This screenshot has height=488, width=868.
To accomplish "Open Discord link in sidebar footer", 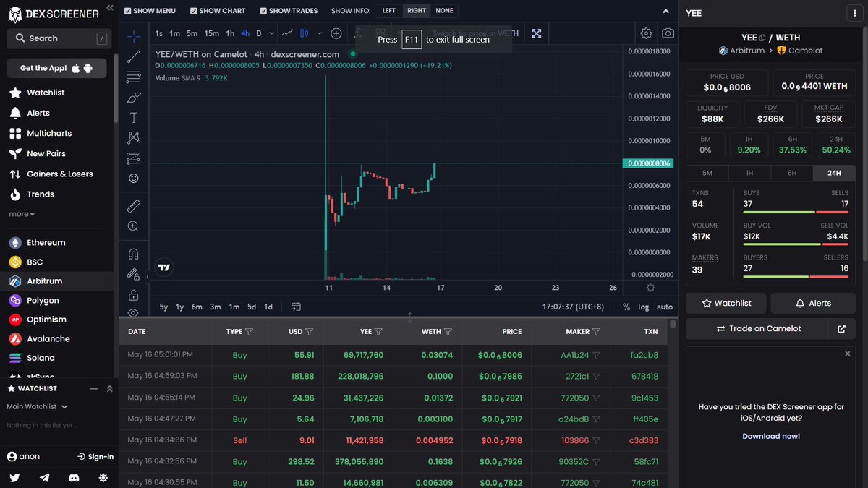I will tap(73, 478).
